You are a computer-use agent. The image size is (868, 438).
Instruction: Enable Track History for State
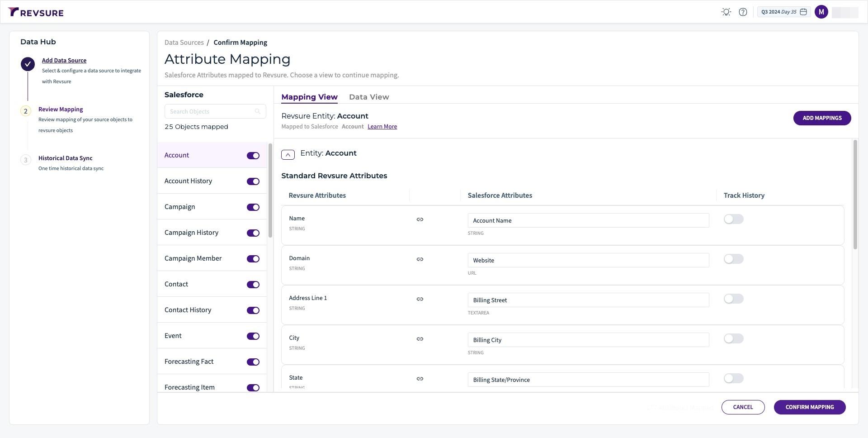coord(733,378)
